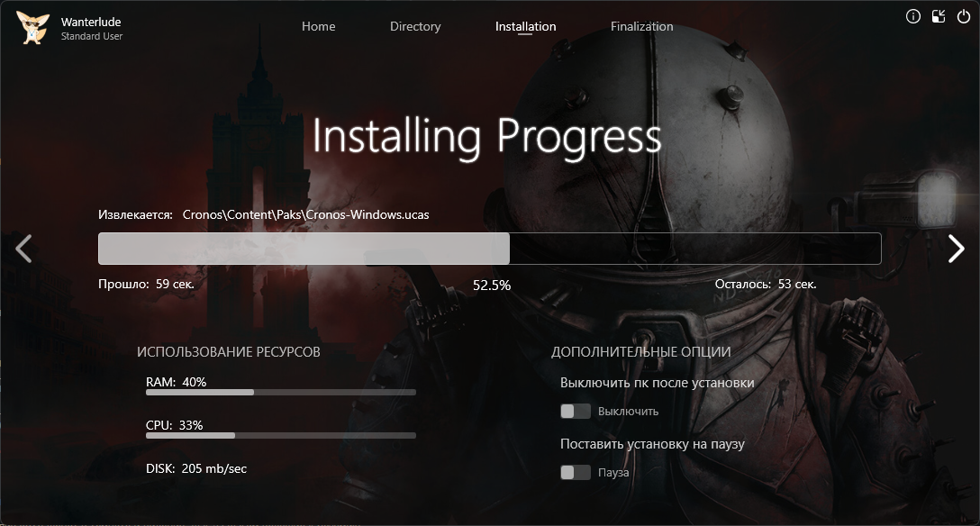980x526 pixels.
Task: Toggle the Пауза pause switch
Action: click(x=576, y=472)
